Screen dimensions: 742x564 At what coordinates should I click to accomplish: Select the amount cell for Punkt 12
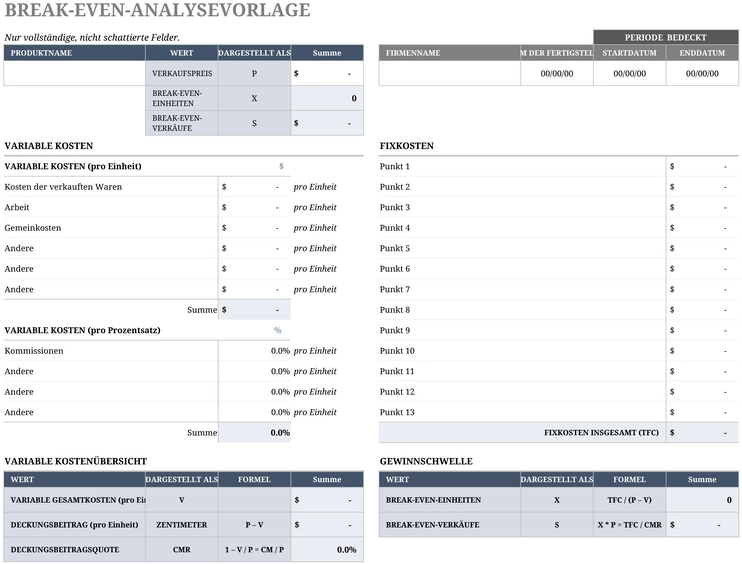[x=702, y=392]
